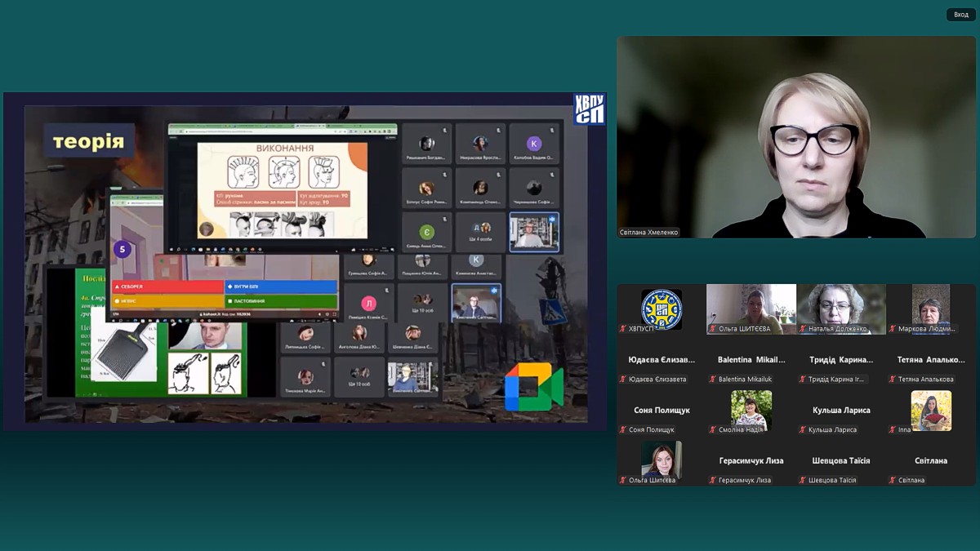The width and height of the screenshot is (980, 551).
Task: Click the large Кульша Лариса name
Action: click(841, 410)
